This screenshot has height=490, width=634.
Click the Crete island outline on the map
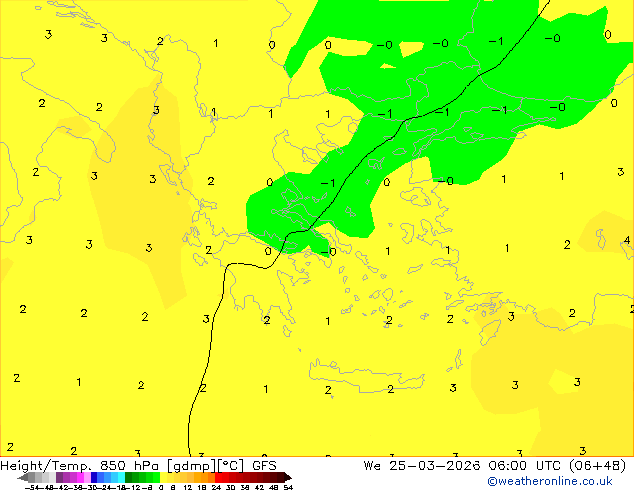[x=367, y=376]
